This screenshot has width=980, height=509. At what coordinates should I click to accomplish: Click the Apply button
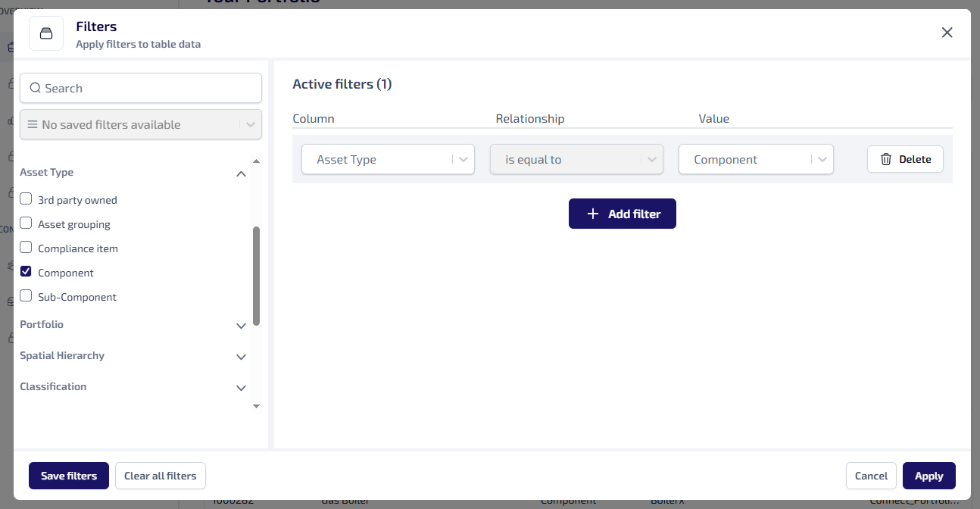929,476
